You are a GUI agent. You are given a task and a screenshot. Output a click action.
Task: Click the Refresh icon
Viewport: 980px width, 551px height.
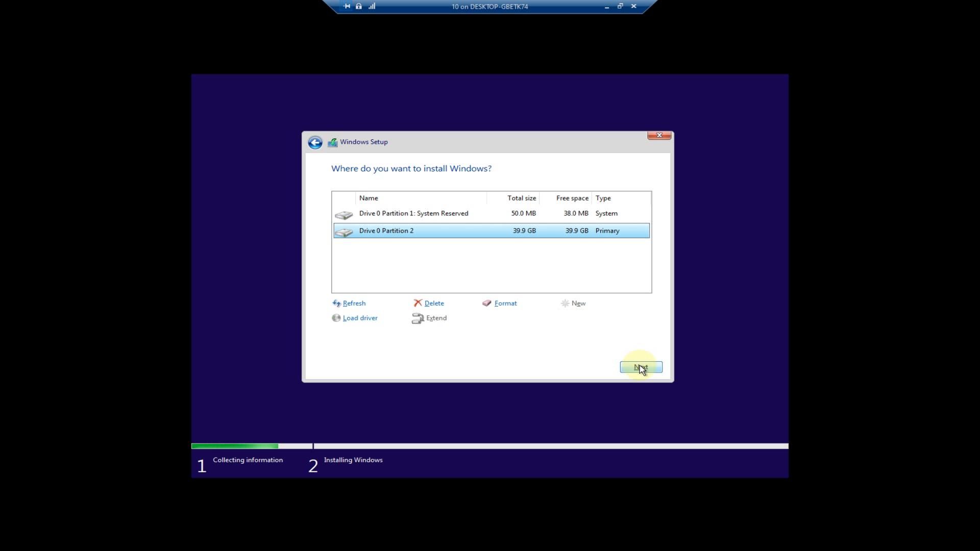tap(336, 303)
